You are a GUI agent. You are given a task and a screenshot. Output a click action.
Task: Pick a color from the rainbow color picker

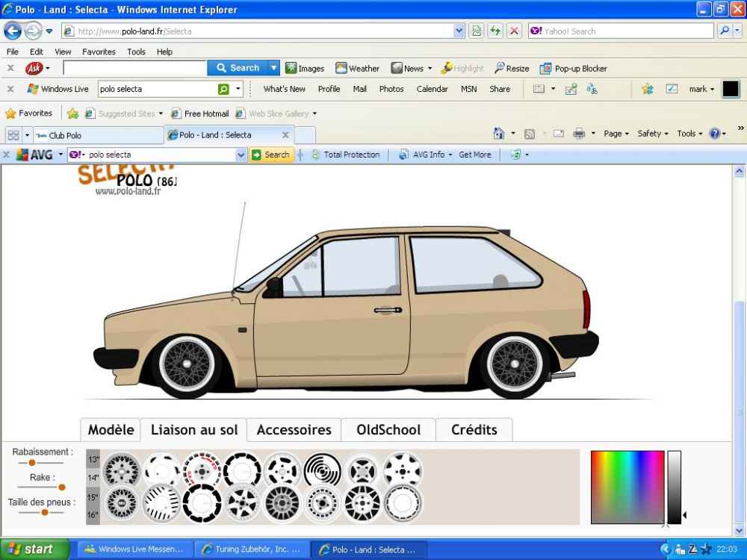click(627, 487)
